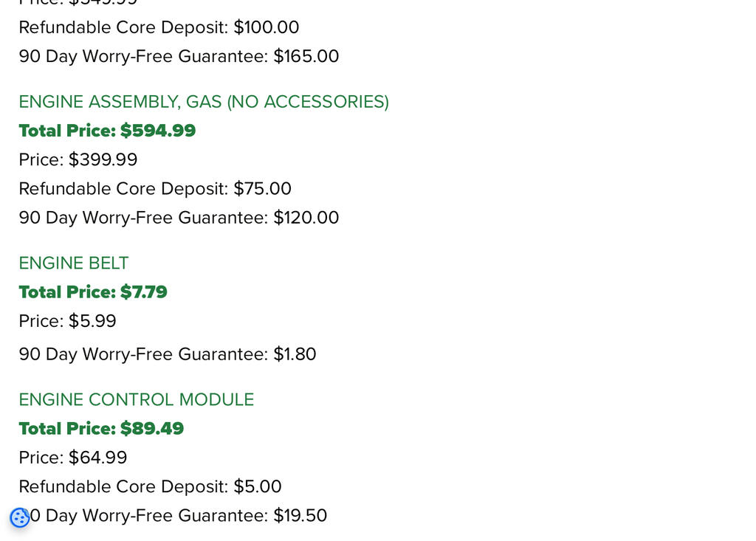Open the ENGINE CONTROL MODULE heading
Screen dimensions: 756x541
[x=137, y=400]
